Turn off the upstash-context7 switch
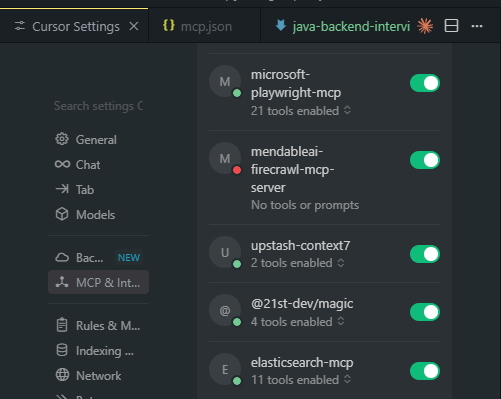Viewport: 501px width, 399px height. 425,254
